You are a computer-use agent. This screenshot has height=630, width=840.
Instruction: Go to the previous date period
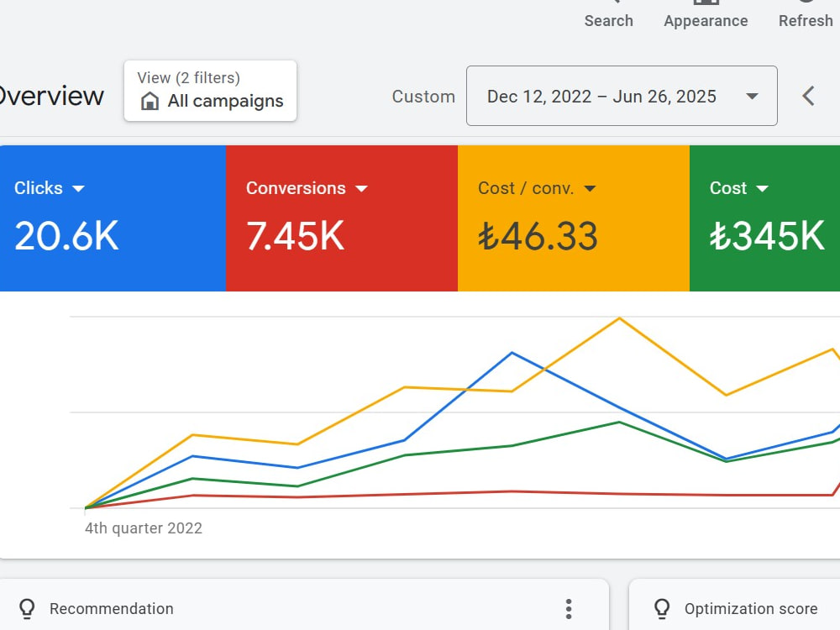pyautogui.click(x=808, y=97)
